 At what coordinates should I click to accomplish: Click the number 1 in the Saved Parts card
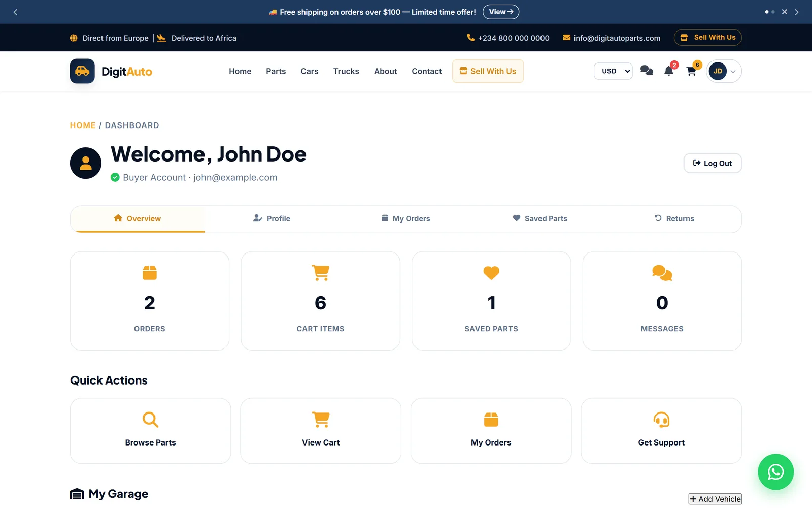[491, 303]
